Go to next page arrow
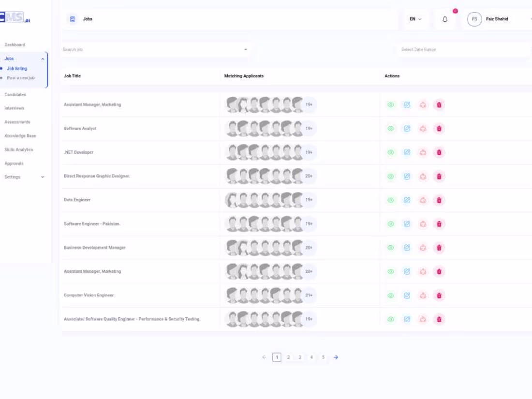The height and width of the screenshot is (399, 532). tap(336, 357)
